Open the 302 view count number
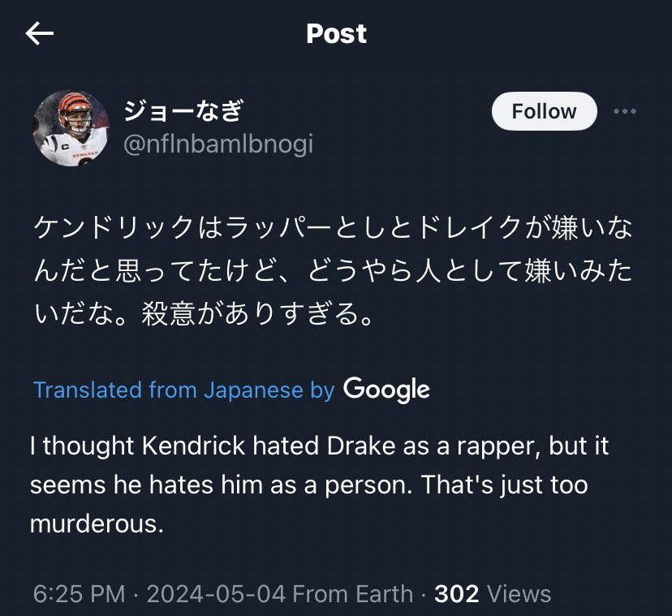This screenshot has height=616, width=672. pos(457,593)
